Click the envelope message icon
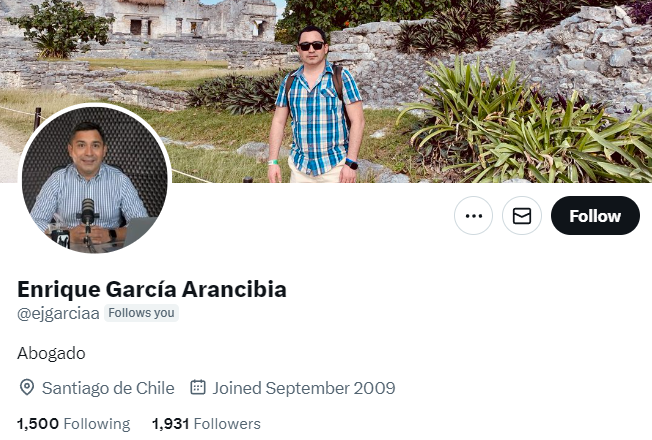The image size is (652, 440). click(x=521, y=215)
